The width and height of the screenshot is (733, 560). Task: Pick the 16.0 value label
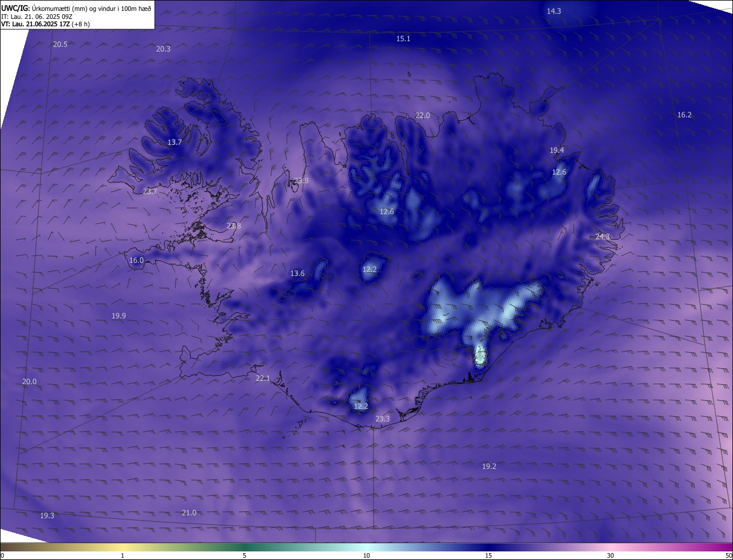136,260
